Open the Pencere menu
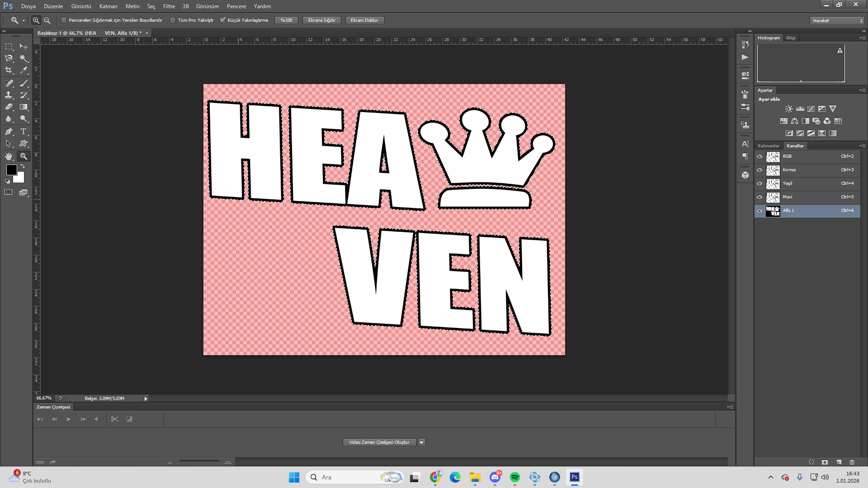868x488 pixels. tap(236, 6)
